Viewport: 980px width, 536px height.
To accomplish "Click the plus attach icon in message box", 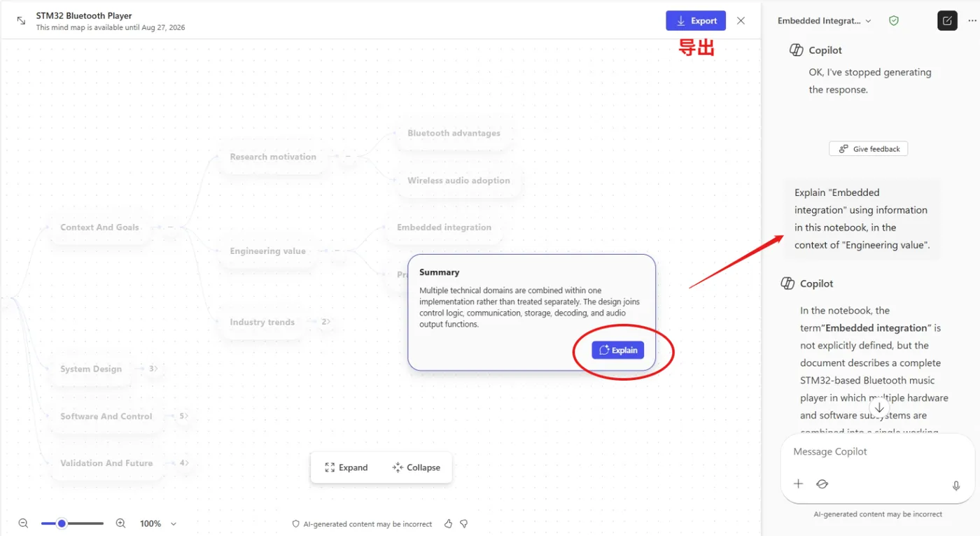I will pos(798,484).
